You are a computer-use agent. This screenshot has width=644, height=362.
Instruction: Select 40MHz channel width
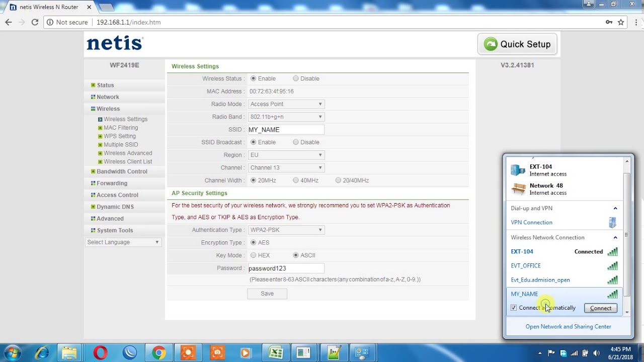click(296, 180)
